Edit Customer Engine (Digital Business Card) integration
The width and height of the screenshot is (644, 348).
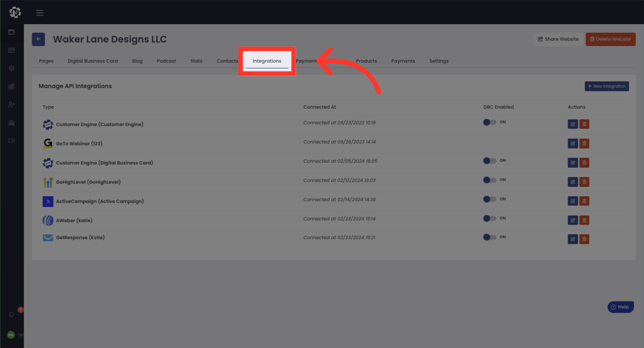pyautogui.click(x=573, y=163)
